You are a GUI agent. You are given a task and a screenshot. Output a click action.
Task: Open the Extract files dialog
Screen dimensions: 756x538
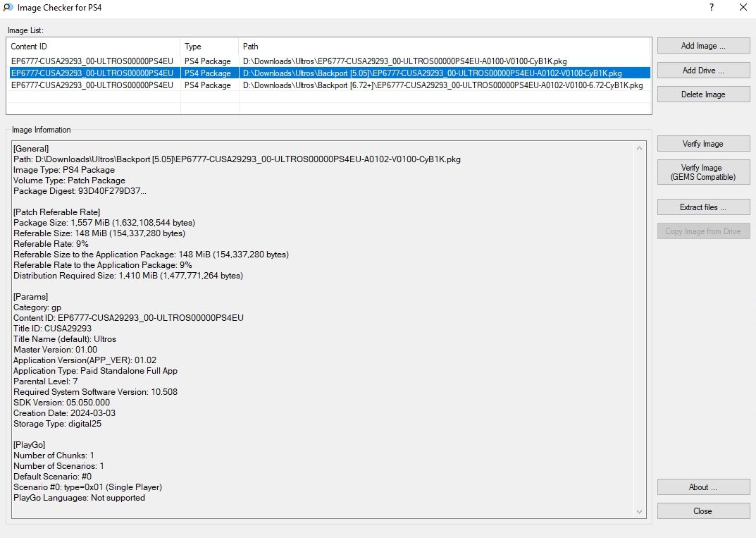(703, 207)
